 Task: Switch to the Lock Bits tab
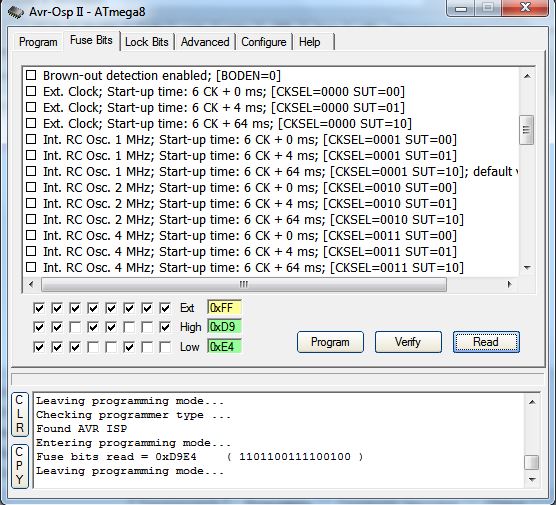click(147, 42)
